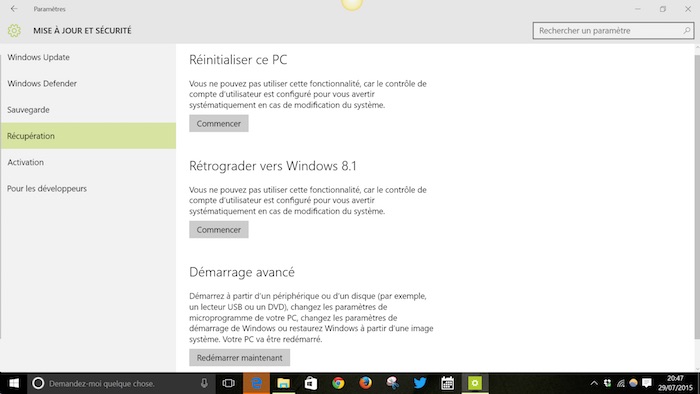Viewport: 700px width, 394px height.
Task: Open Task View in the taskbar
Action: point(229,383)
